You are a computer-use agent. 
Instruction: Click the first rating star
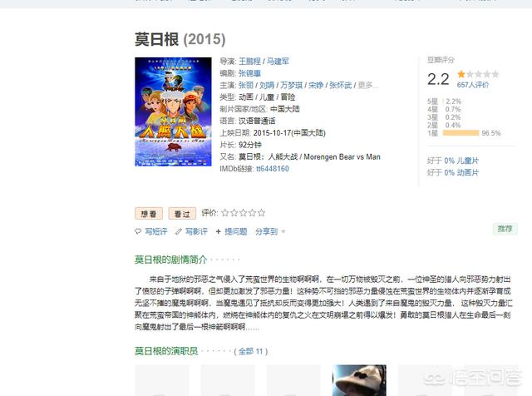pos(225,213)
